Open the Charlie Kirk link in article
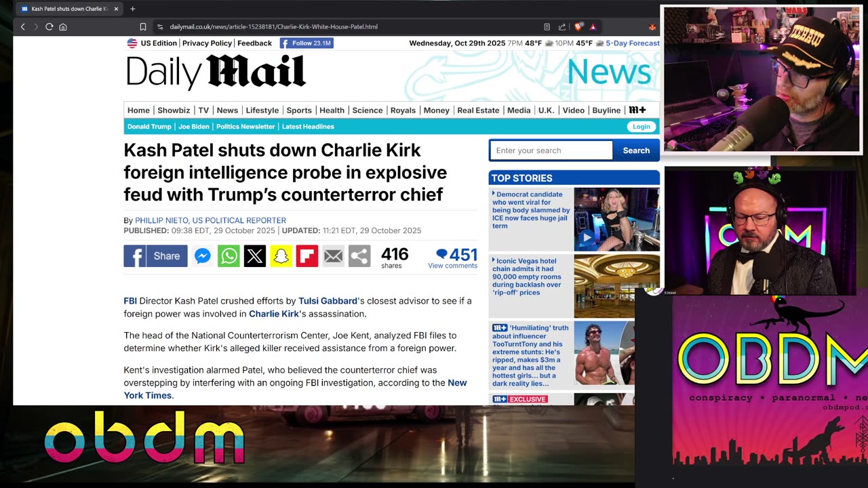 tap(274, 314)
